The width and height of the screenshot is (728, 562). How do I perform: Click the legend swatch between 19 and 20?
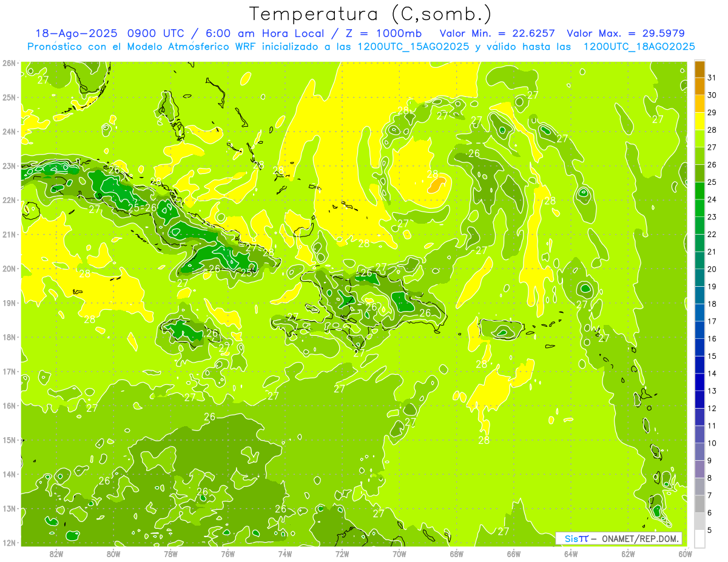coord(699,278)
